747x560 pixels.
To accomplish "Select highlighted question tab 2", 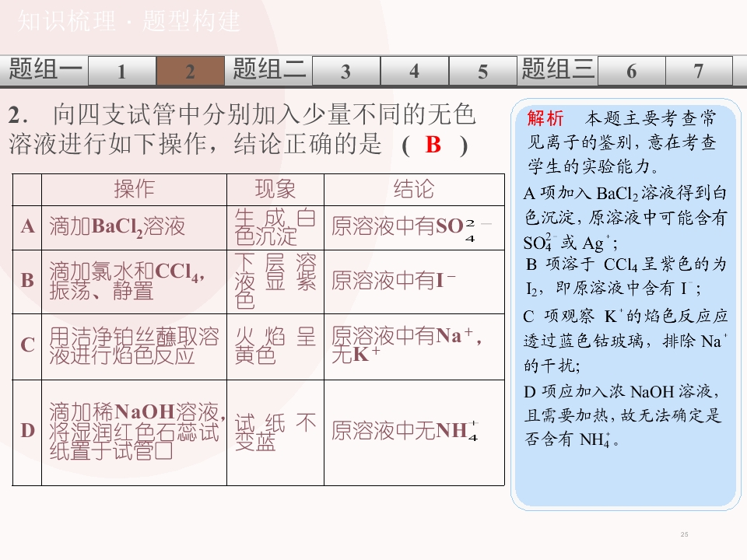I will click(191, 71).
